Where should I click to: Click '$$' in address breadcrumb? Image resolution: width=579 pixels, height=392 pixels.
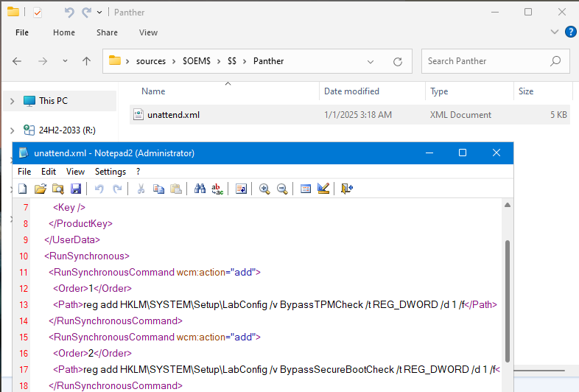point(232,61)
